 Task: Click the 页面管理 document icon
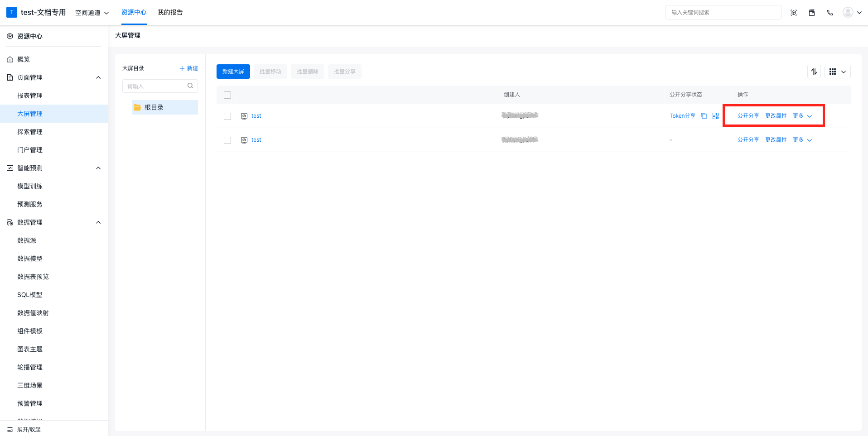(10, 77)
